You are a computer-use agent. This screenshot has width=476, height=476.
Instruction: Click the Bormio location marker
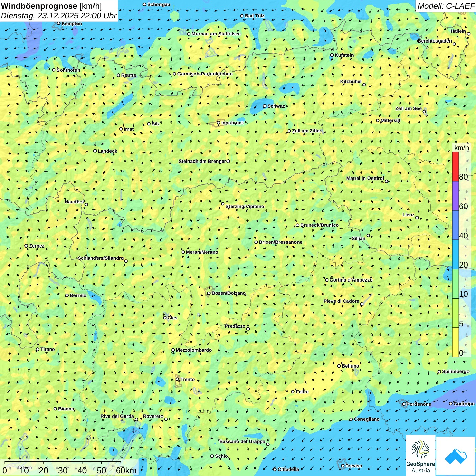click(67, 295)
